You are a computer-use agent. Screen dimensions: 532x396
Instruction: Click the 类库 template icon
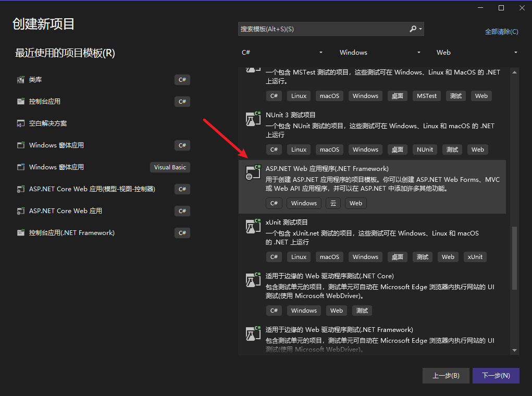pyautogui.click(x=21, y=80)
